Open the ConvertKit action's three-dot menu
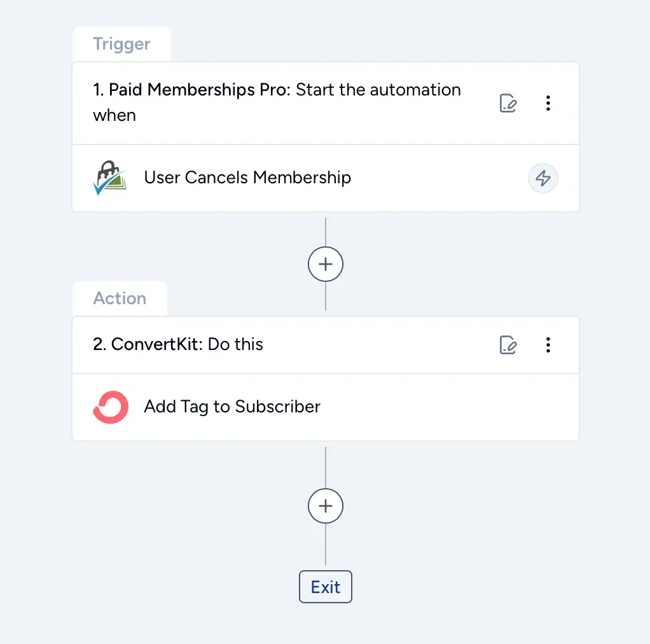Screen dimensions: 650x644 point(548,345)
